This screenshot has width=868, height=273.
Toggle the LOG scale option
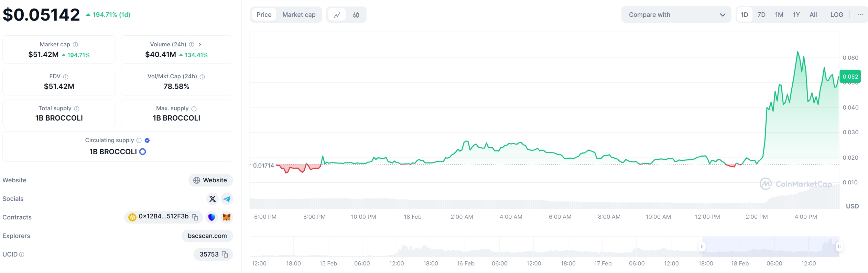(836, 15)
